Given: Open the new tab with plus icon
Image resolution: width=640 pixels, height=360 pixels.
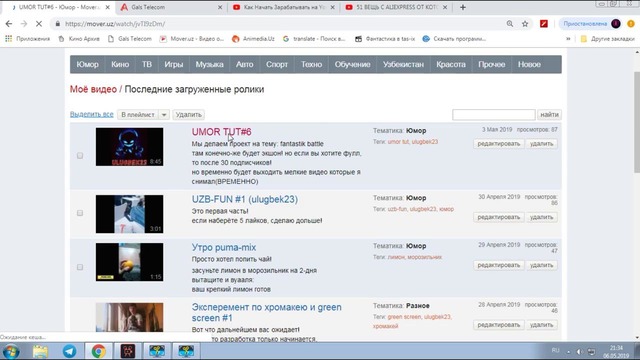Looking at the screenshot, I should click(x=463, y=7).
